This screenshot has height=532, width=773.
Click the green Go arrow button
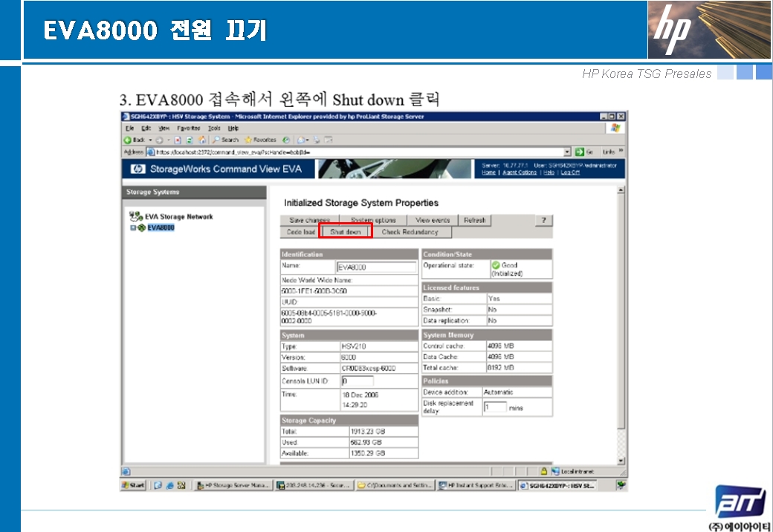coord(580,152)
